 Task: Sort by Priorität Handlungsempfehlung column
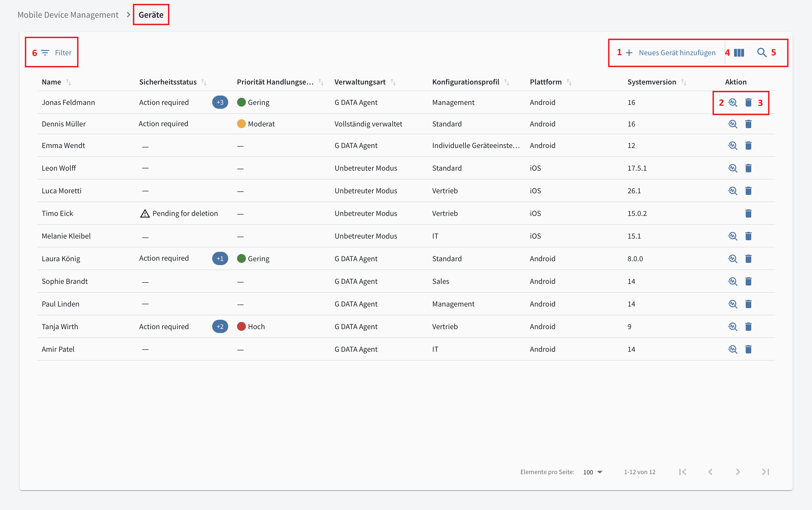coord(321,82)
